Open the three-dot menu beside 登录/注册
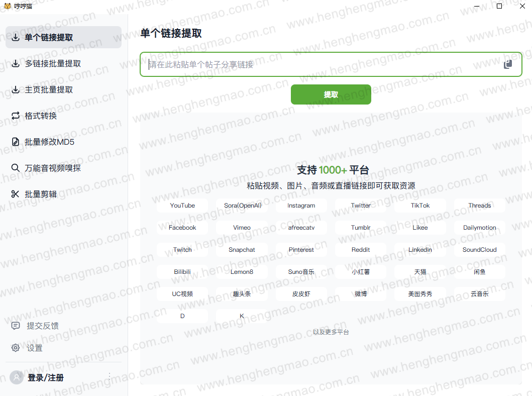The image size is (532, 396). [110, 376]
